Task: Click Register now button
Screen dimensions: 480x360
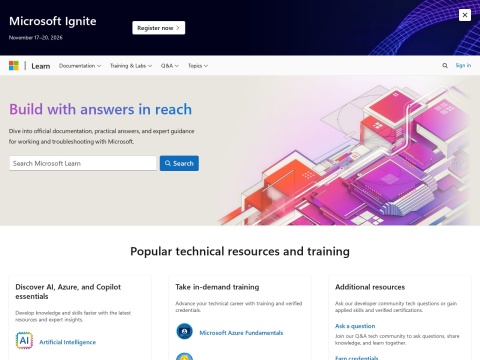Action: coord(159,28)
